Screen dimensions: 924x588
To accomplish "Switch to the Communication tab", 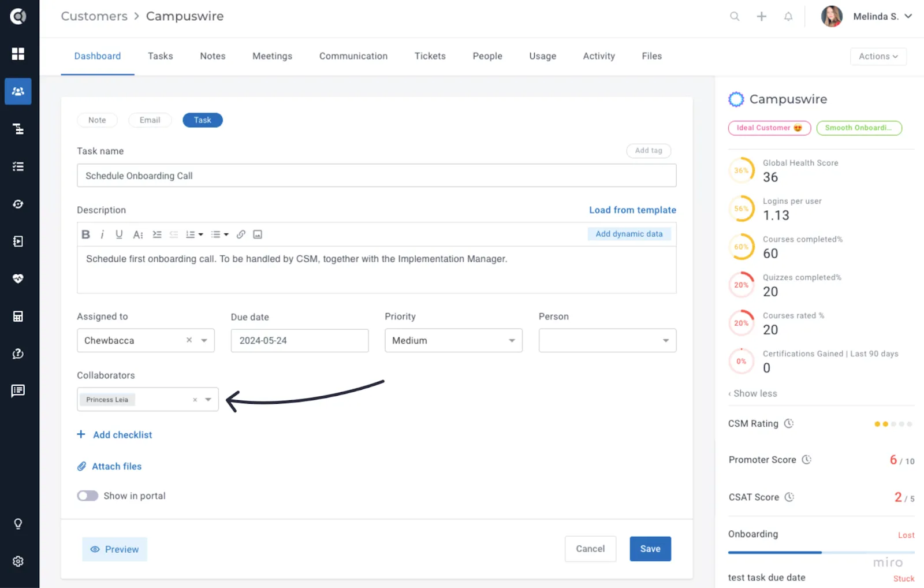I will coord(353,56).
